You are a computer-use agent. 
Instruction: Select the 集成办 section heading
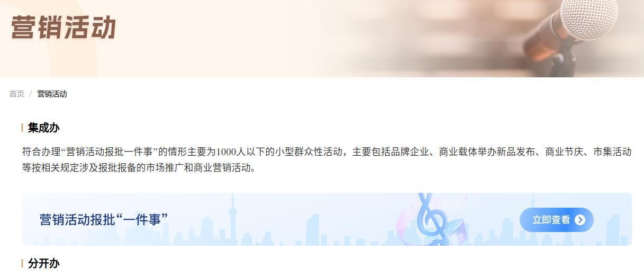pyautogui.click(x=43, y=128)
